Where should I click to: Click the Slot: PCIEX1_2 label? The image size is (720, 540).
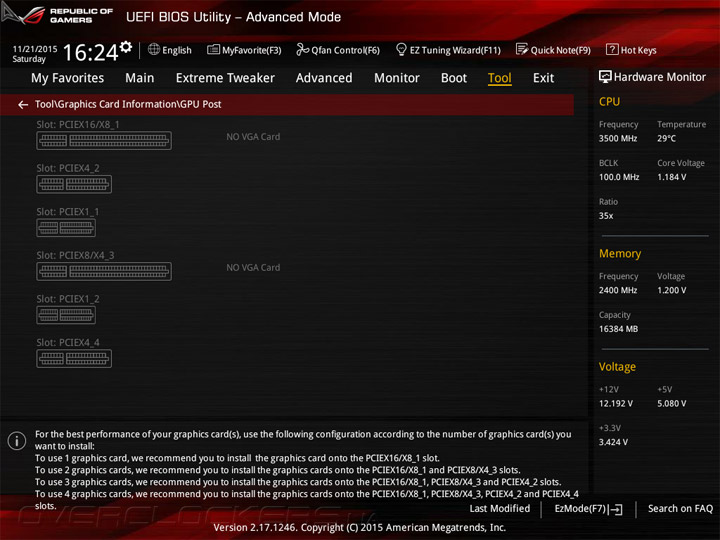pyautogui.click(x=68, y=299)
